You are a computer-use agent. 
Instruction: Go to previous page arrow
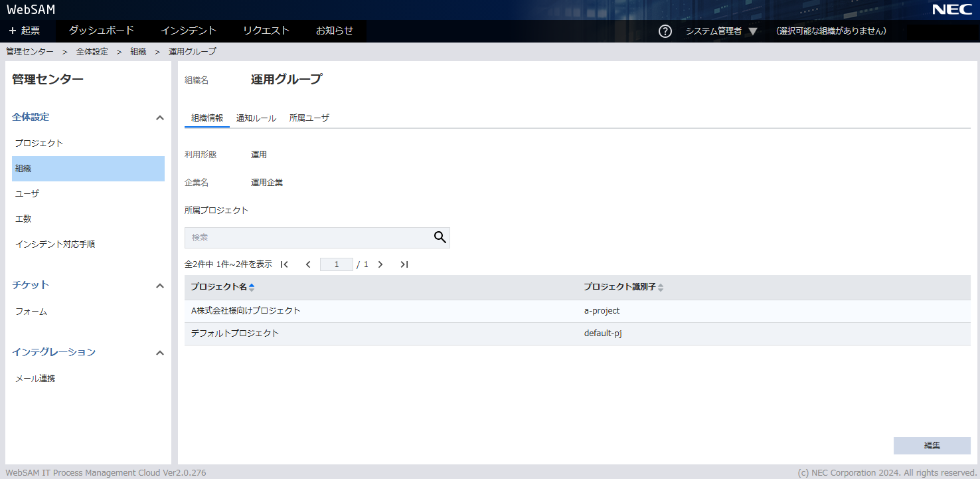(x=308, y=264)
